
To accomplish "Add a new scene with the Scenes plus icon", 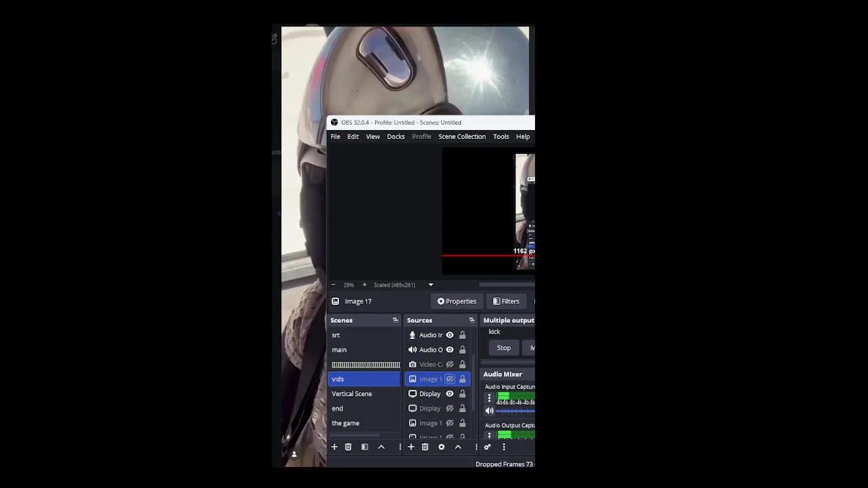I will pos(334,447).
